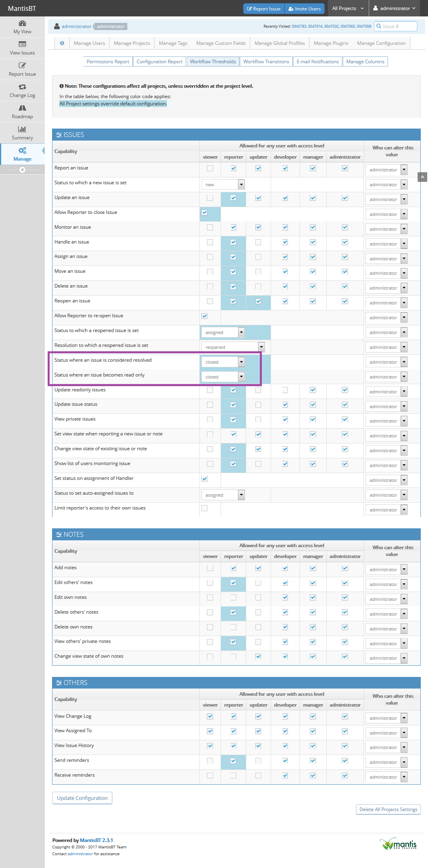Open the Summary chart icon
The width and height of the screenshot is (428, 868).
pos(22,129)
